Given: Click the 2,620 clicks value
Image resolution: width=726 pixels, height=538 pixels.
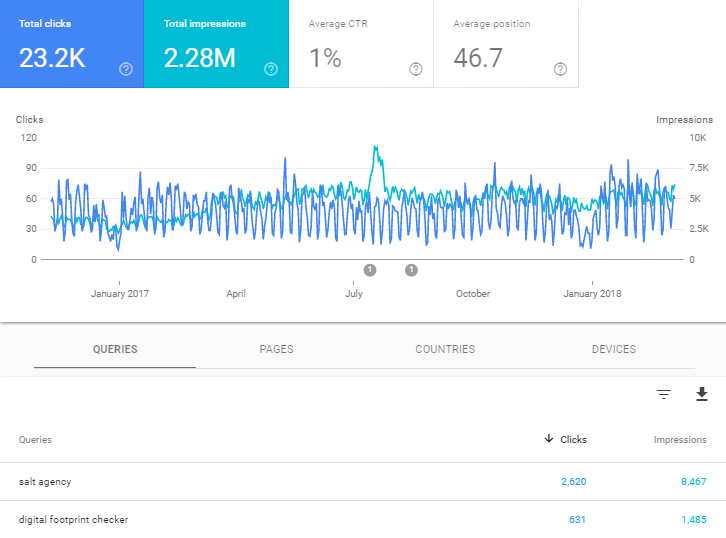Looking at the screenshot, I should 574,482.
